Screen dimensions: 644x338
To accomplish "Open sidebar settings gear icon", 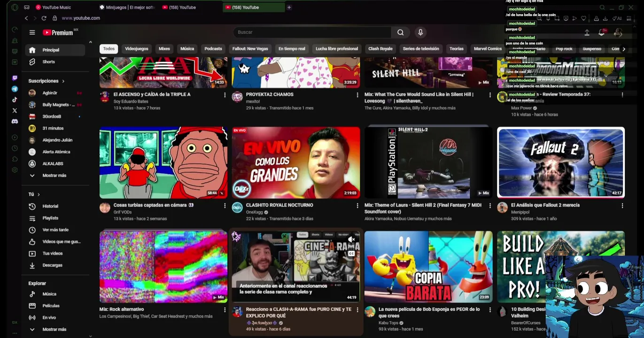I will (15, 170).
